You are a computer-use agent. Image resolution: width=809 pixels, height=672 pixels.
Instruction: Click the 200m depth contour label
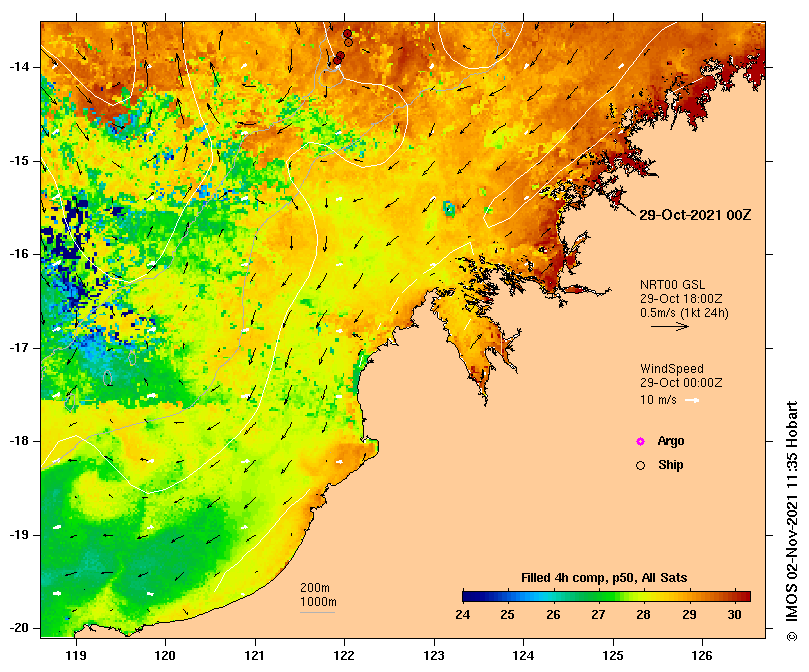coord(315,588)
